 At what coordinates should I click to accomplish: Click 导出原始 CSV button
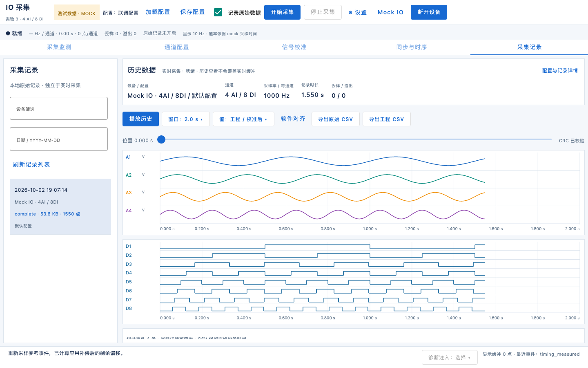(335, 119)
